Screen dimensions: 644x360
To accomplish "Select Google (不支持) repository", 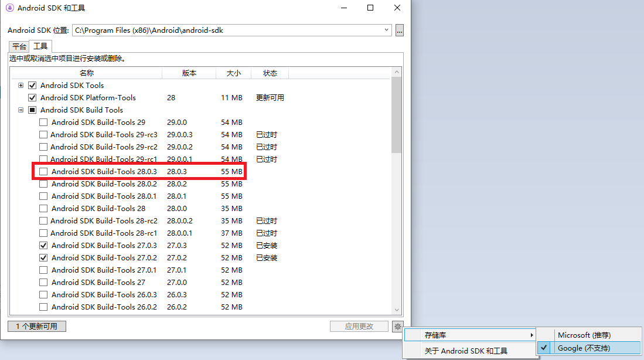I will 590,348.
